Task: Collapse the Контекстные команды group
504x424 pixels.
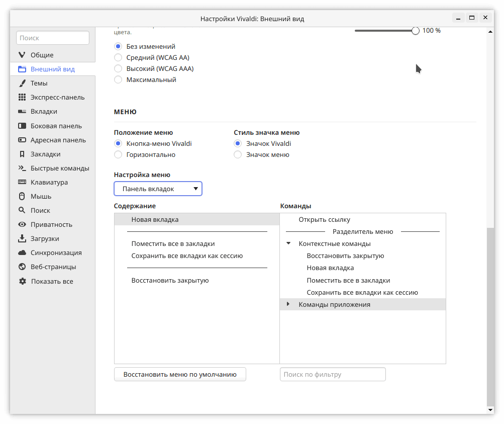Action: (x=288, y=243)
